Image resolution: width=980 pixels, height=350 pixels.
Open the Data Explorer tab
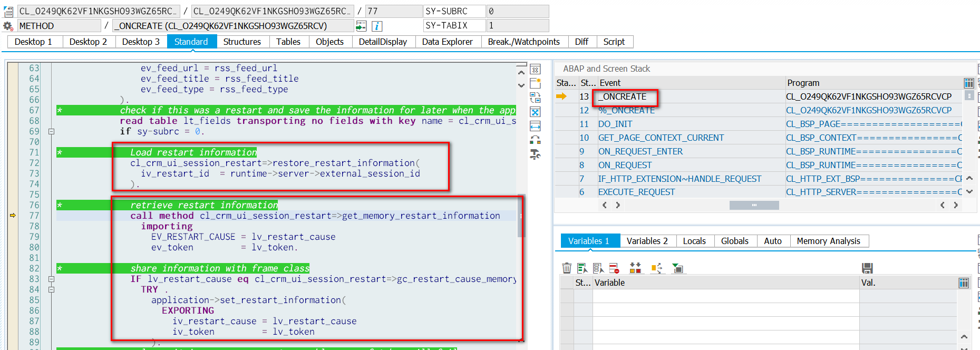[448, 42]
